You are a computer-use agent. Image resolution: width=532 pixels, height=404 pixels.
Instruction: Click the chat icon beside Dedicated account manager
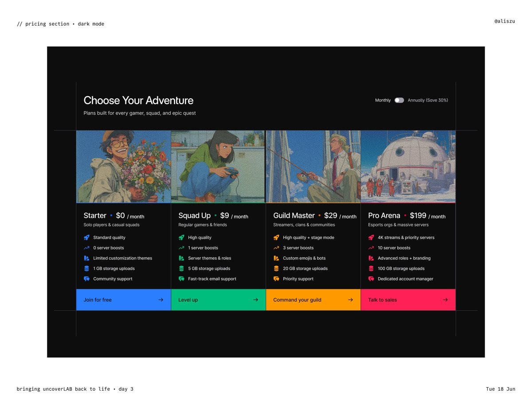[x=371, y=279]
